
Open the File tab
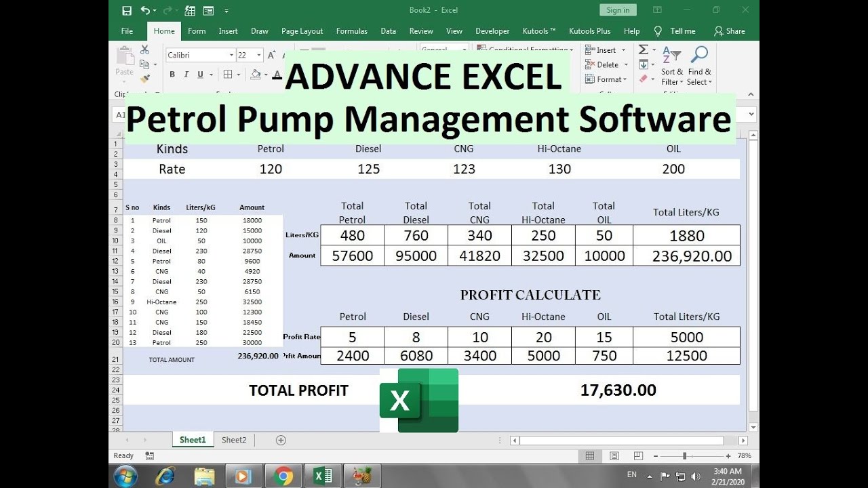tap(127, 31)
